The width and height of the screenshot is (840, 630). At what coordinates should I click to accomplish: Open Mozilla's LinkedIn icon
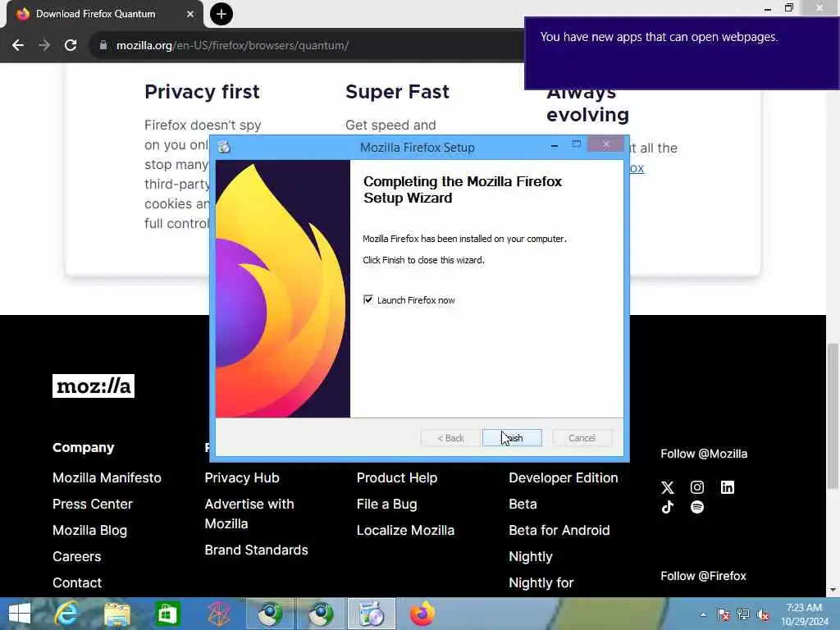pos(728,487)
